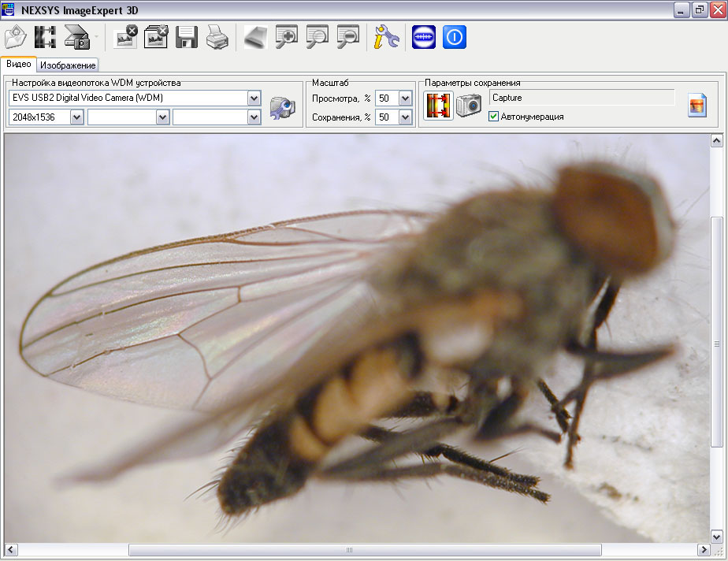
Task: Toggle the Автонумерация checkbox
Action: coord(494,117)
